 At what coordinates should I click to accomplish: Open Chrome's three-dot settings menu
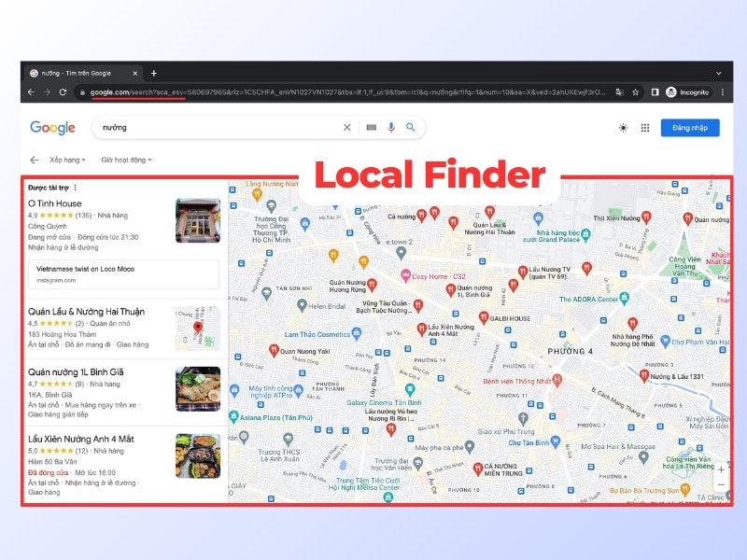[723, 92]
